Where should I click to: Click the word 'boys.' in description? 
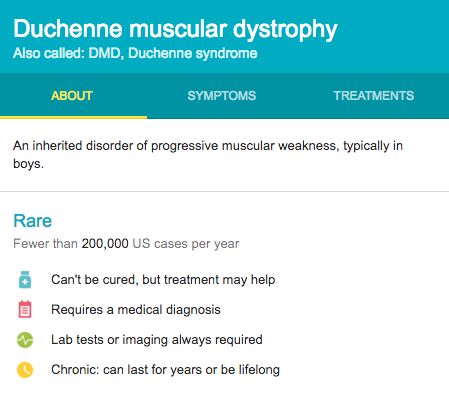point(29,164)
